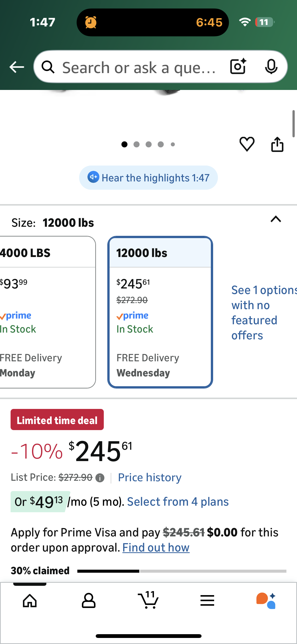Tap the back arrow button
Image resolution: width=297 pixels, height=644 pixels.
pos(17,67)
